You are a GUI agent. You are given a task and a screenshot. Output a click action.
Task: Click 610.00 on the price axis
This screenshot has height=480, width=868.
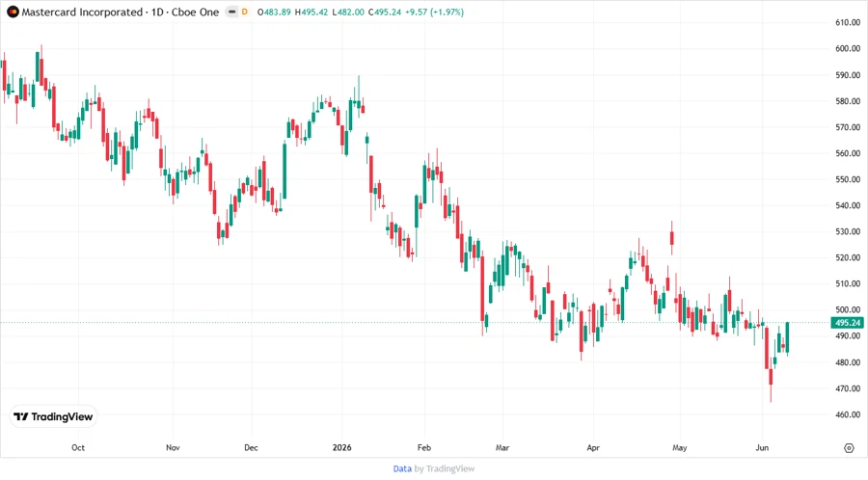pyautogui.click(x=848, y=23)
